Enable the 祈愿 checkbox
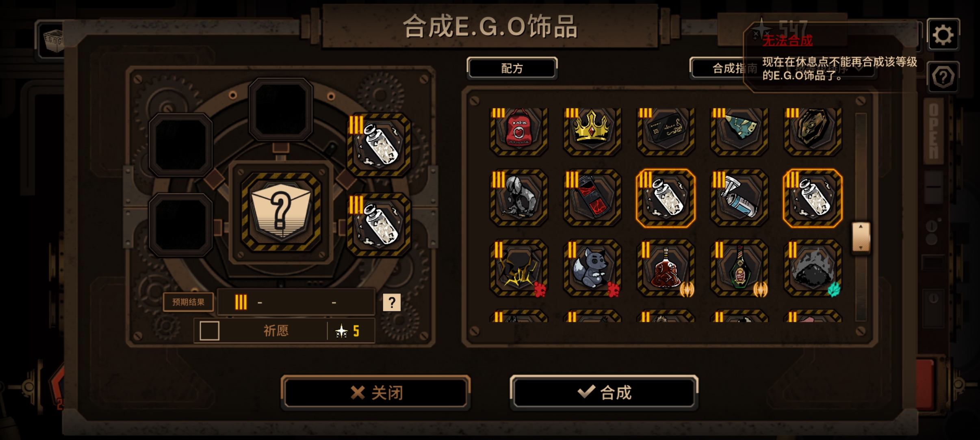 [210, 331]
